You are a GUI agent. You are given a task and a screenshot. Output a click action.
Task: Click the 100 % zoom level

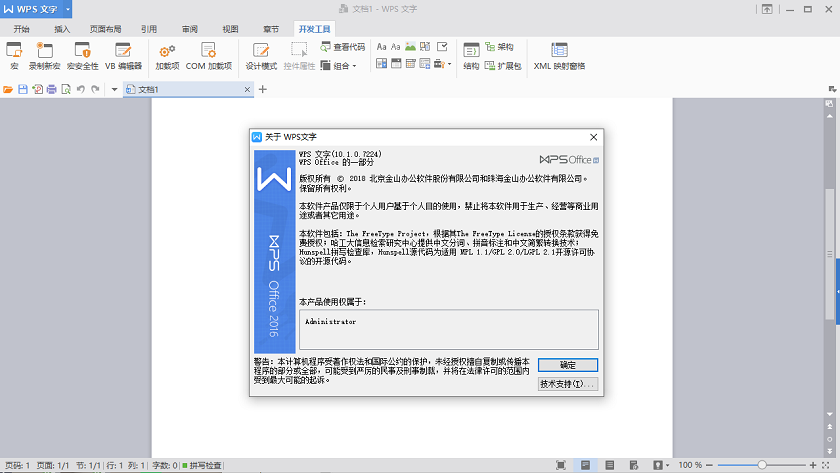click(690, 465)
